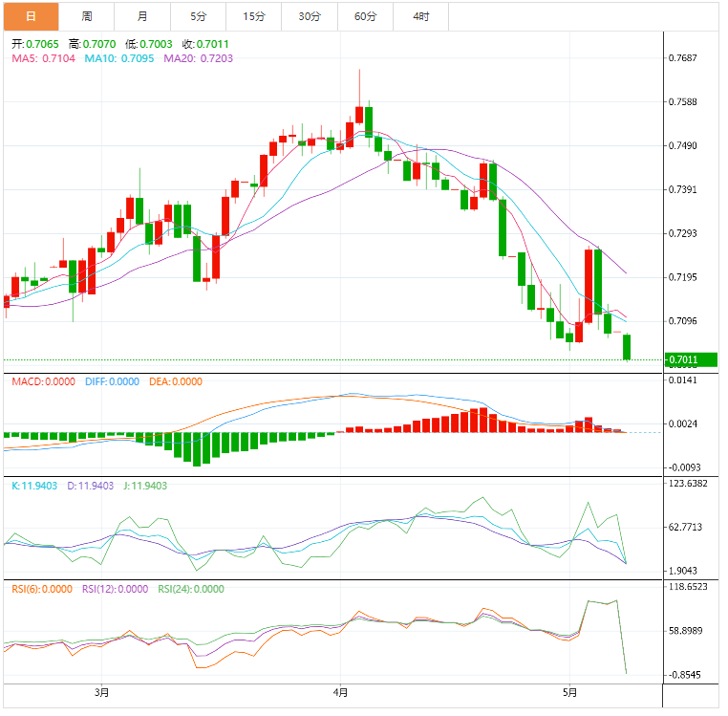
Task: Click the 0.0141 MACD axis label
Action: 682,380
